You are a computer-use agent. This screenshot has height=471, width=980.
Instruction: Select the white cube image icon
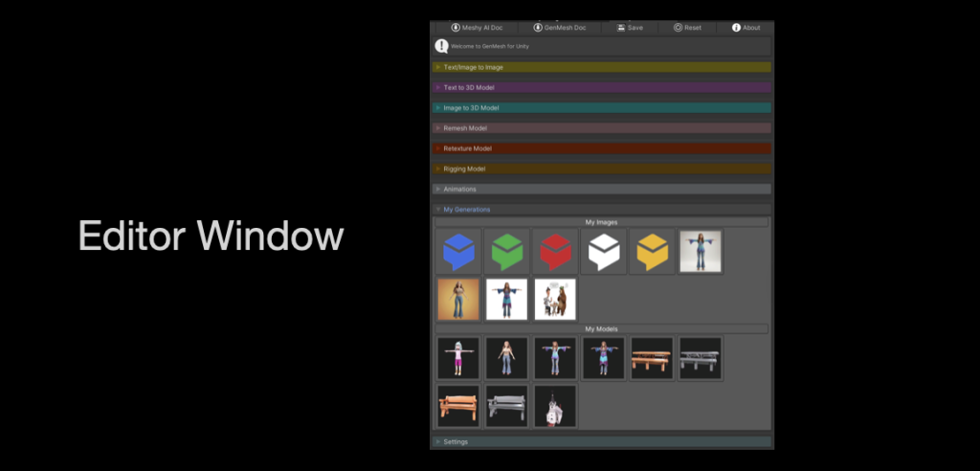tap(605, 252)
